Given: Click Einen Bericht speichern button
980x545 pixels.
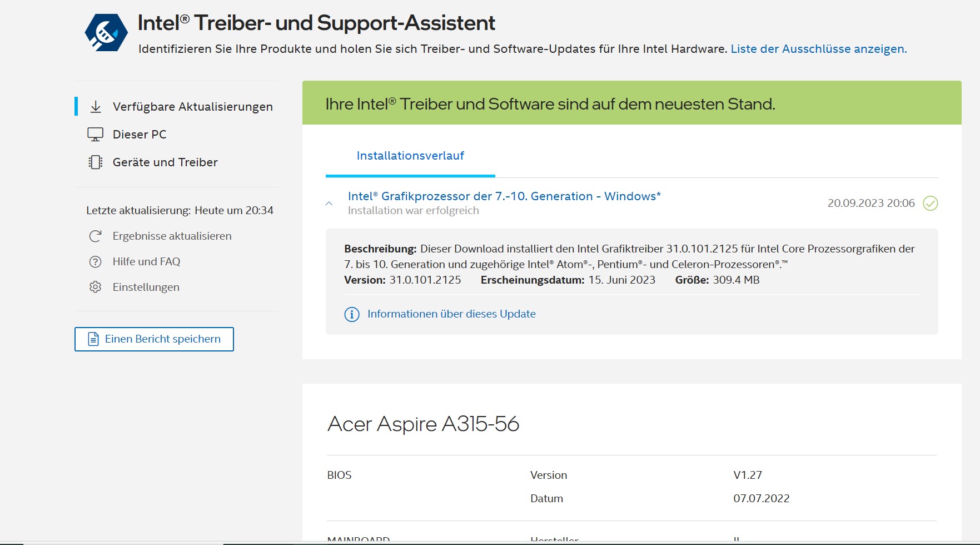Looking at the screenshot, I should pyautogui.click(x=154, y=339).
